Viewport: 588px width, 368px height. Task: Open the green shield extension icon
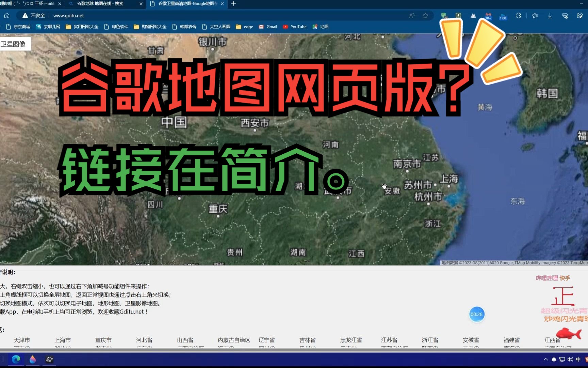pos(444,16)
